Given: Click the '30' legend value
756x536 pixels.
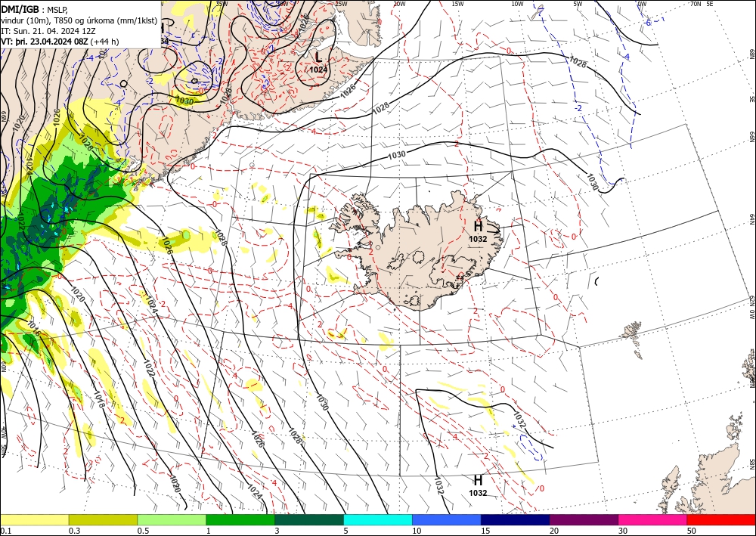Looking at the screenshot, I should point(624,531).
